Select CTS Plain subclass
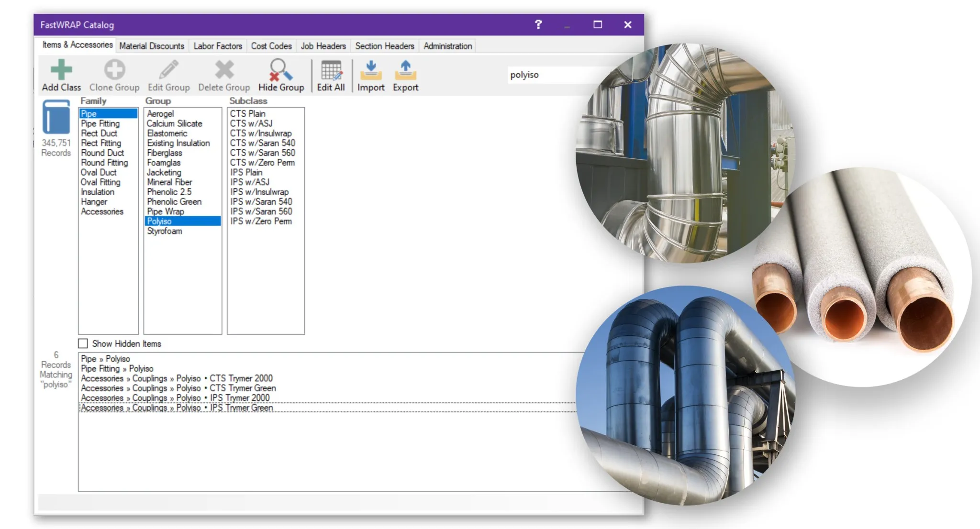Screen dimensions: 980x529 point(266,113)
